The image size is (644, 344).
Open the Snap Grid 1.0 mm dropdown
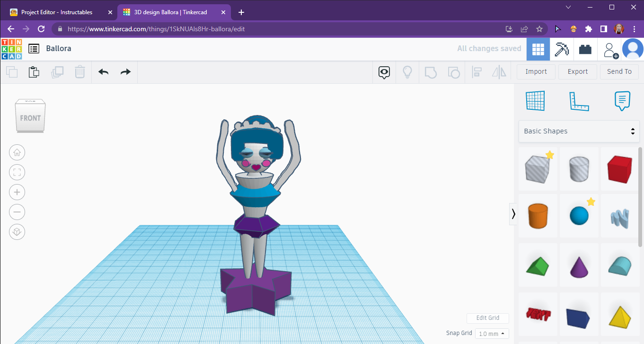pos(492,334)
